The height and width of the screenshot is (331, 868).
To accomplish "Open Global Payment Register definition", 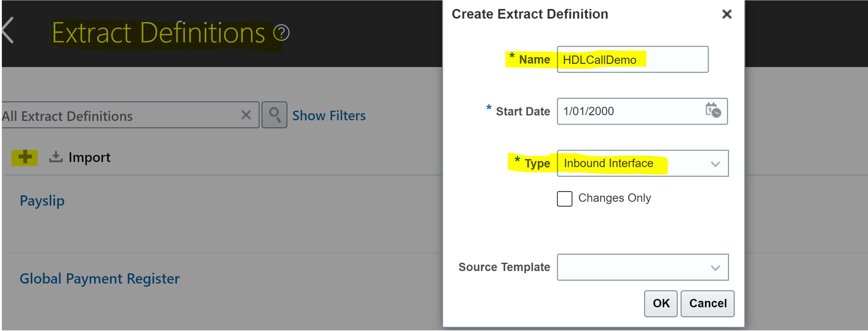I will click(x=99, y=279).
